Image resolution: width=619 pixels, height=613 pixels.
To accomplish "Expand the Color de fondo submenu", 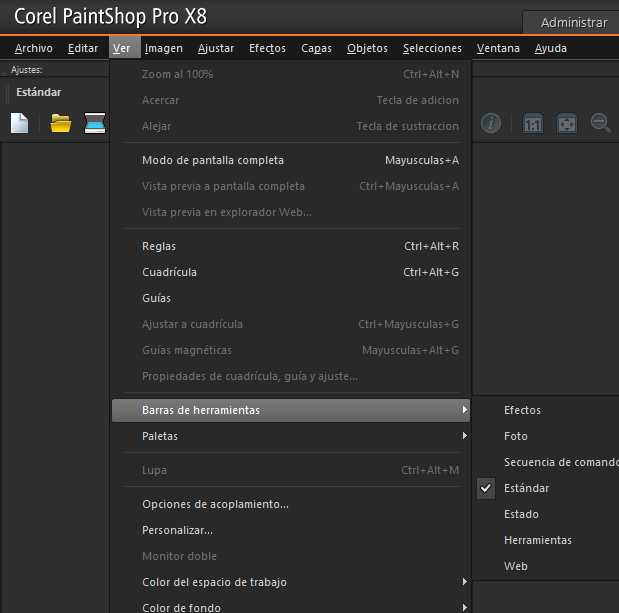I will point(291,606).
